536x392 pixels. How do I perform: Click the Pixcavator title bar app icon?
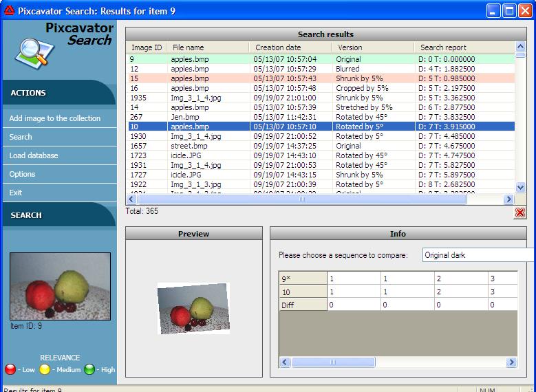[x=9, y=10]
